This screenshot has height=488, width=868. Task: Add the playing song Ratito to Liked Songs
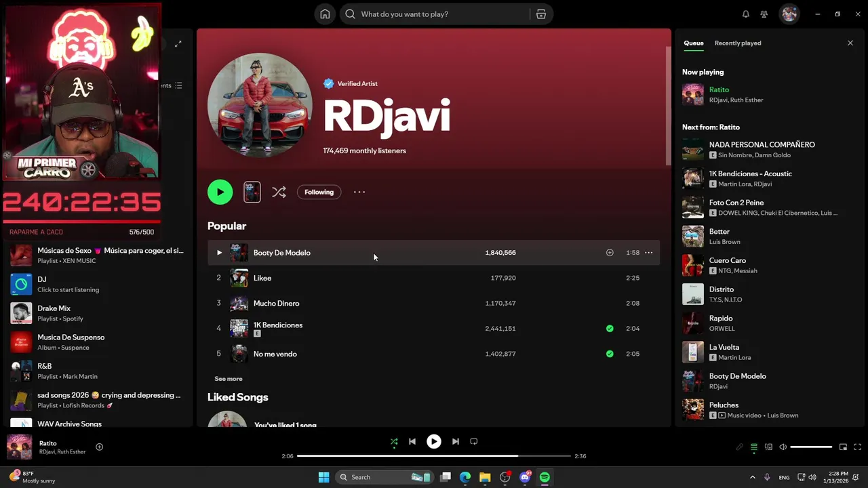(99, 447)
